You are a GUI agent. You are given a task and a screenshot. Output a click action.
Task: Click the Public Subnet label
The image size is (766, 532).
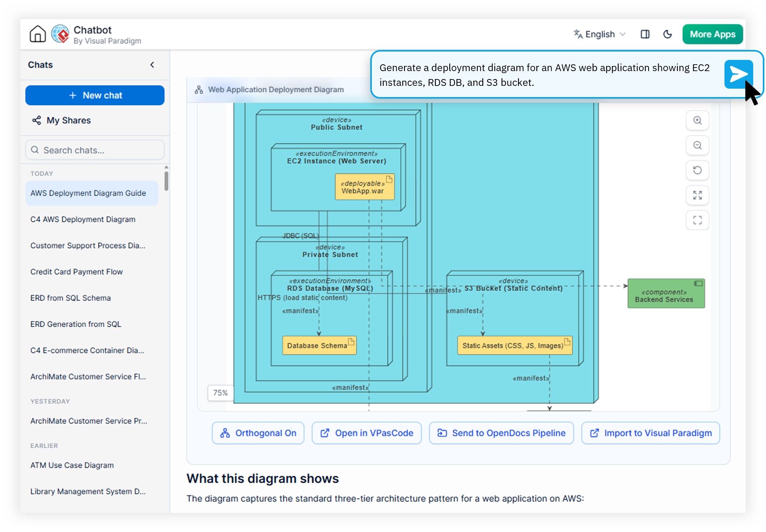point(337,127)
